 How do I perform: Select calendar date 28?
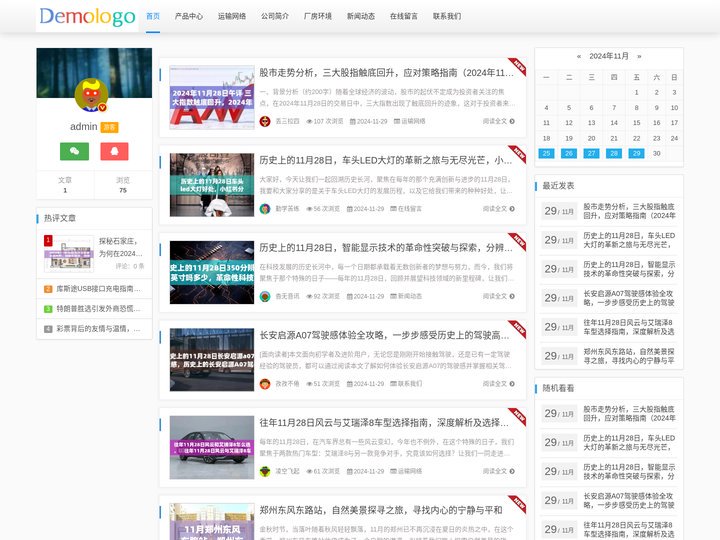point(614,153)
